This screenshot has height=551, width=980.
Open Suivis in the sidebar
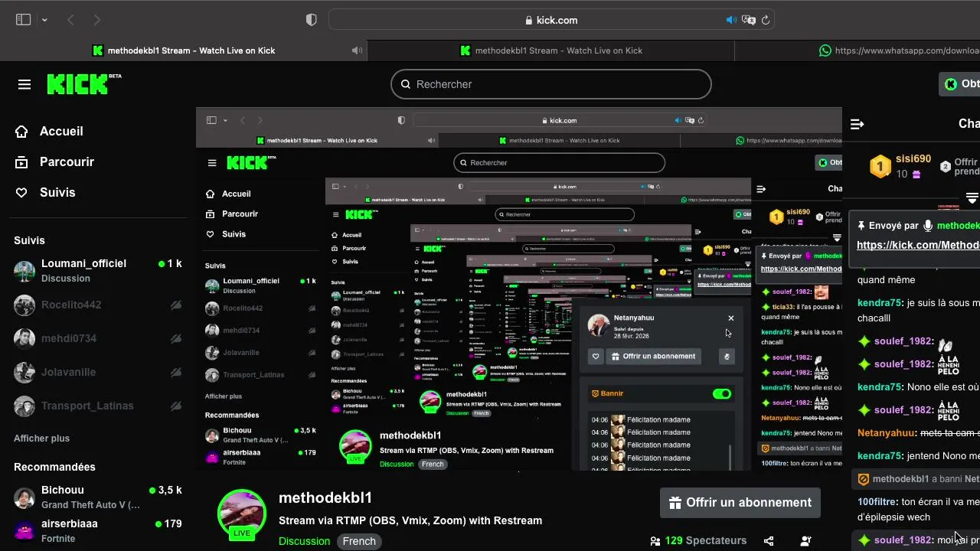coord(45,192)
